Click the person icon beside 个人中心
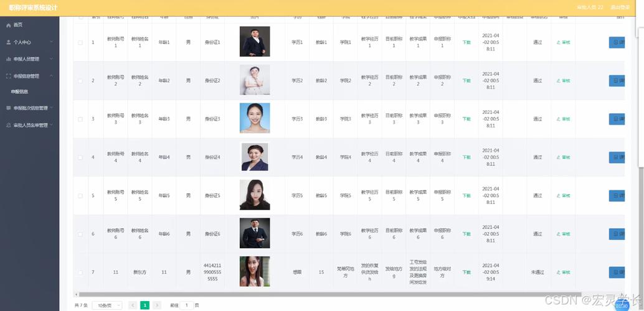This screenshot has width=644, height=311. coord(9,42)
